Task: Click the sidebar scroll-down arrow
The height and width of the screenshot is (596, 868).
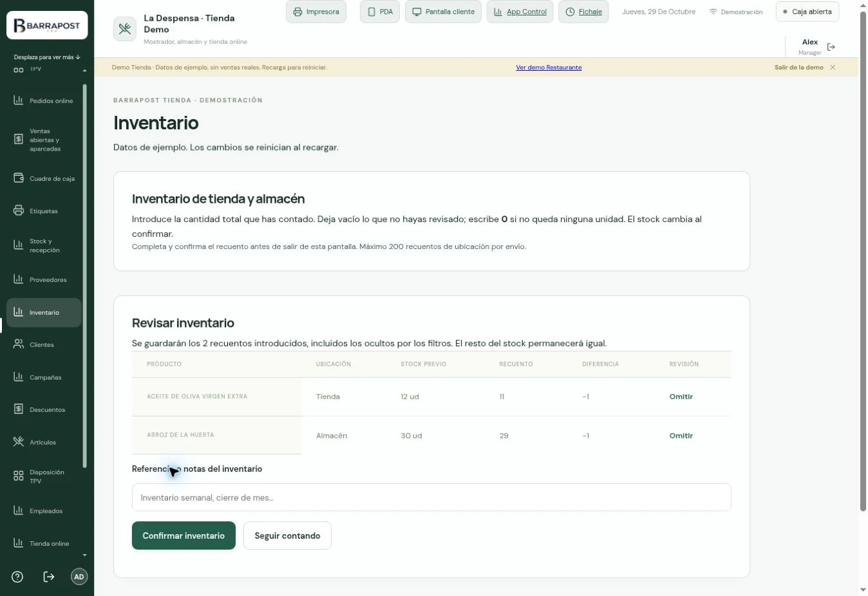Action: point(84,555)
